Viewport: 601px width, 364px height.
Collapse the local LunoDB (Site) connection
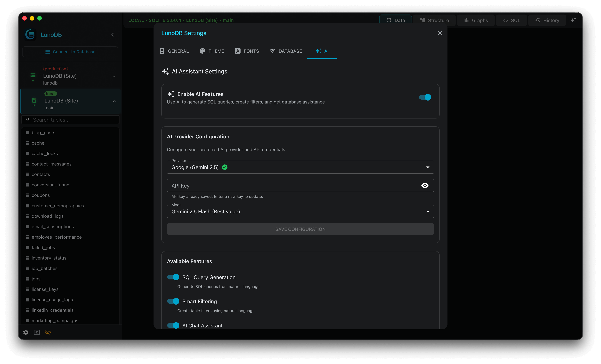(x=114, y=101)
